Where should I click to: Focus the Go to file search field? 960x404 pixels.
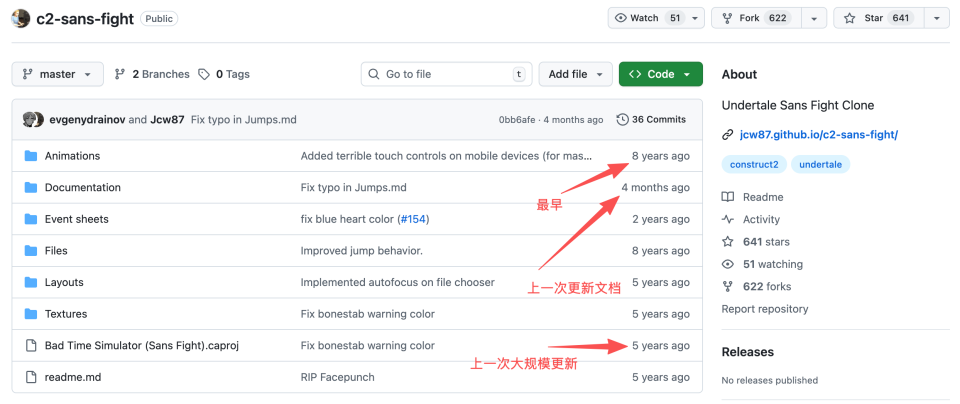[x=446, y=74]
